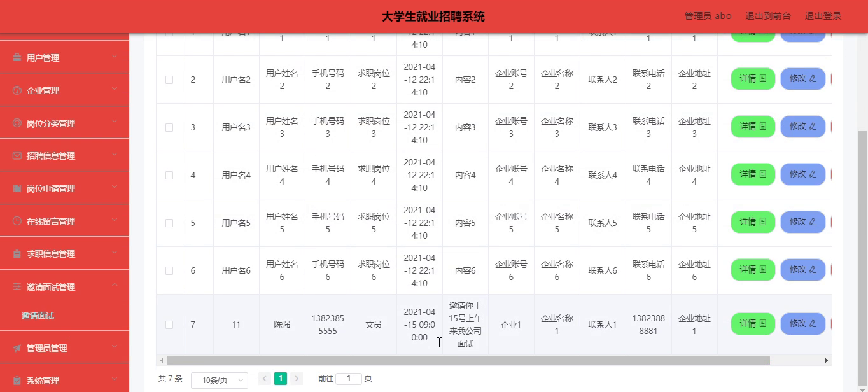The width and height of the screenshot is (868, 392).
Task: Expand the 岗位分类管理 chevron
Action: point(115,123)
